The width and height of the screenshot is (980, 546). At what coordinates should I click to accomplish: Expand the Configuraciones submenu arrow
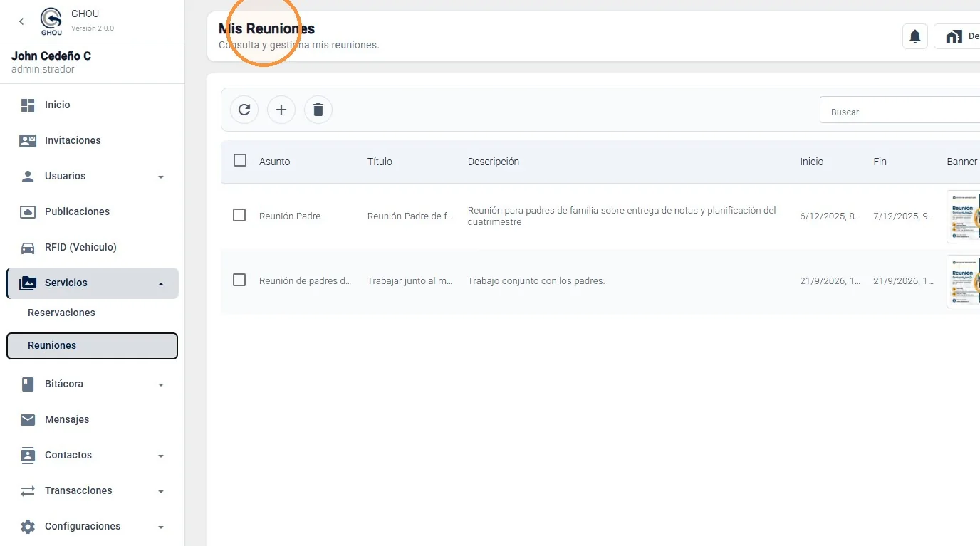(161, 527)
